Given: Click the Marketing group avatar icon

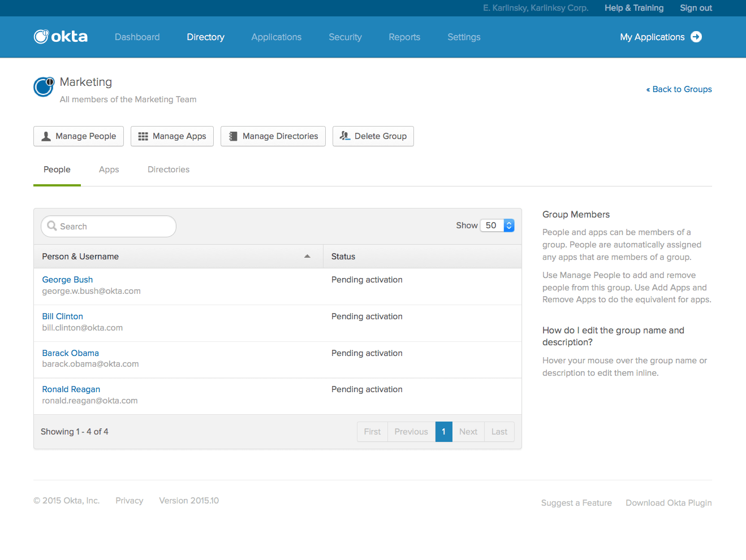Looking at the screenshot, I should pos(44,86).
